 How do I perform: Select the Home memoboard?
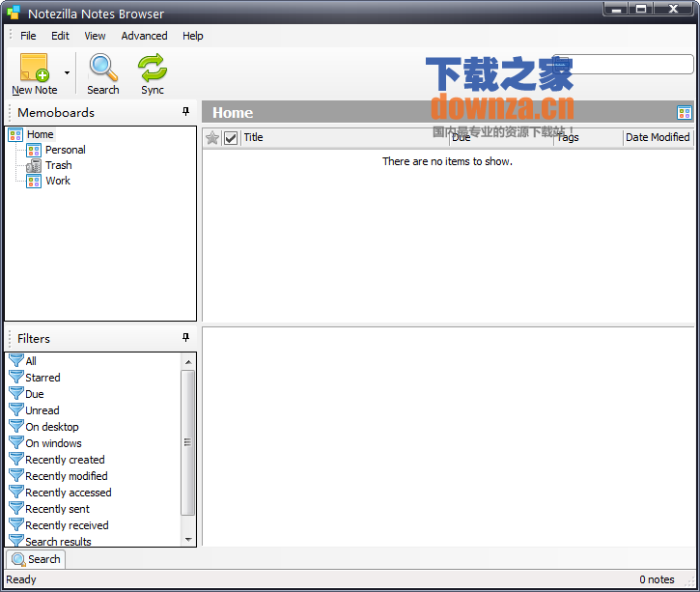[41, 134]
